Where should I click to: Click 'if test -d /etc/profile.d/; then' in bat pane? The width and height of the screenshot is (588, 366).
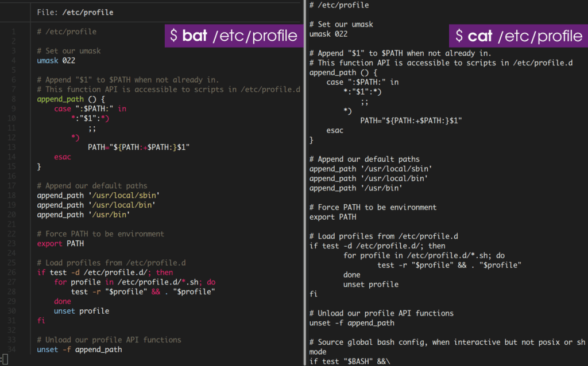105,272
